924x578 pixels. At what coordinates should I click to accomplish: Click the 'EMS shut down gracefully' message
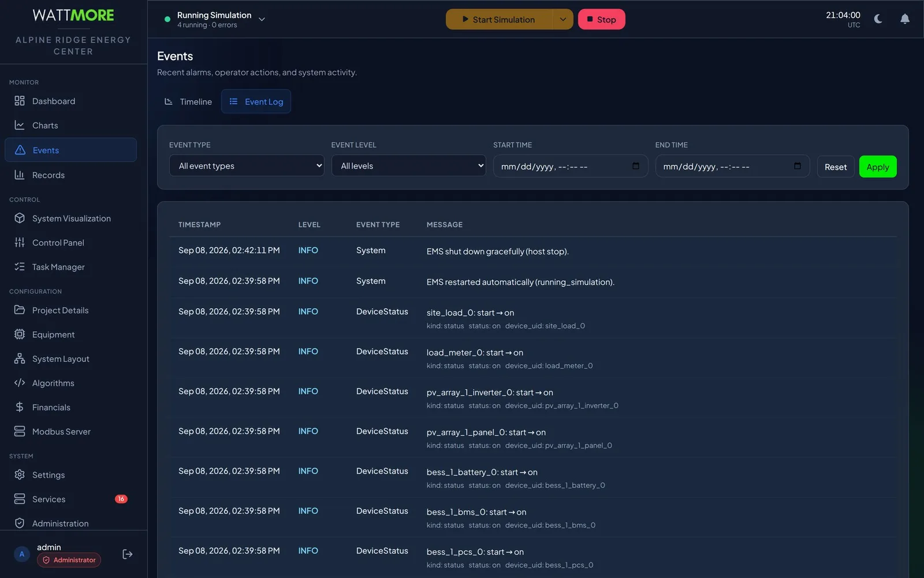[x=498, y=251]
